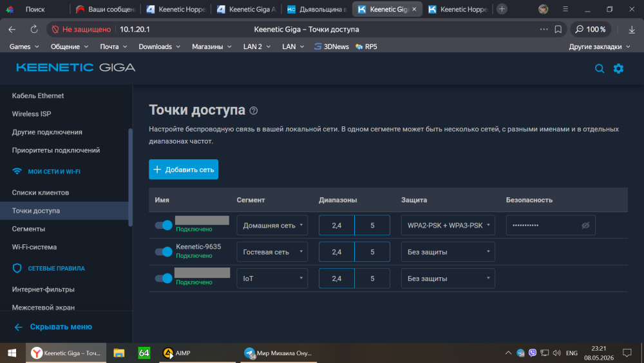Toggle 2,4 band for IoT network
The height and width of the screenshot is (363, 644).
pyautogui.click(x=336, y=279)
